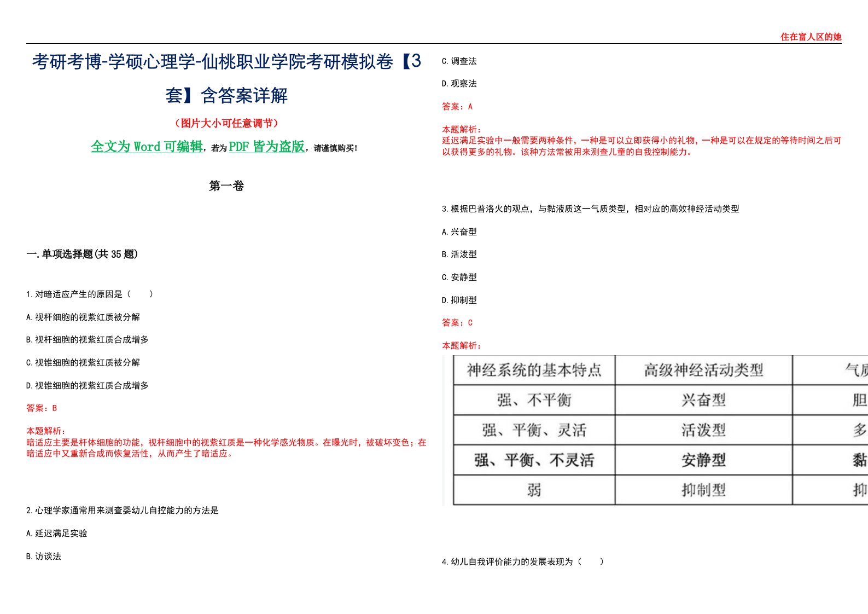Click the section title '一.单项选择题(共 35 题)'
The height and width of the screenshot is (614, 868).
coord(82,254)
